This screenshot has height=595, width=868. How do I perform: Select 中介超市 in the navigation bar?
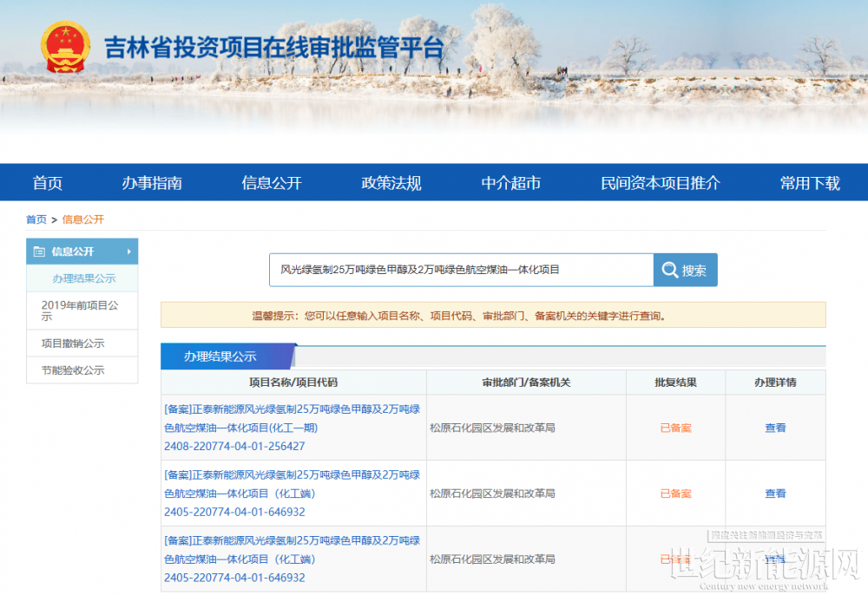point(511,183)
